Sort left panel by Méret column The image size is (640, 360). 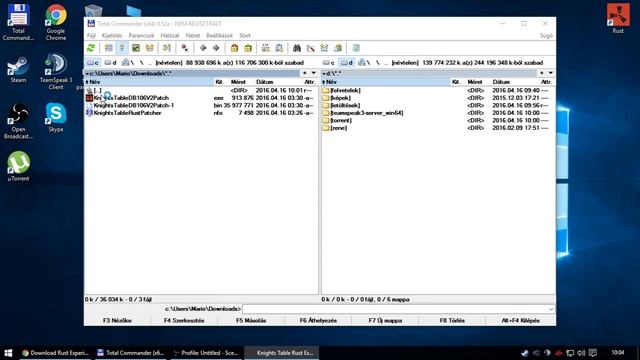click(238, 82)
